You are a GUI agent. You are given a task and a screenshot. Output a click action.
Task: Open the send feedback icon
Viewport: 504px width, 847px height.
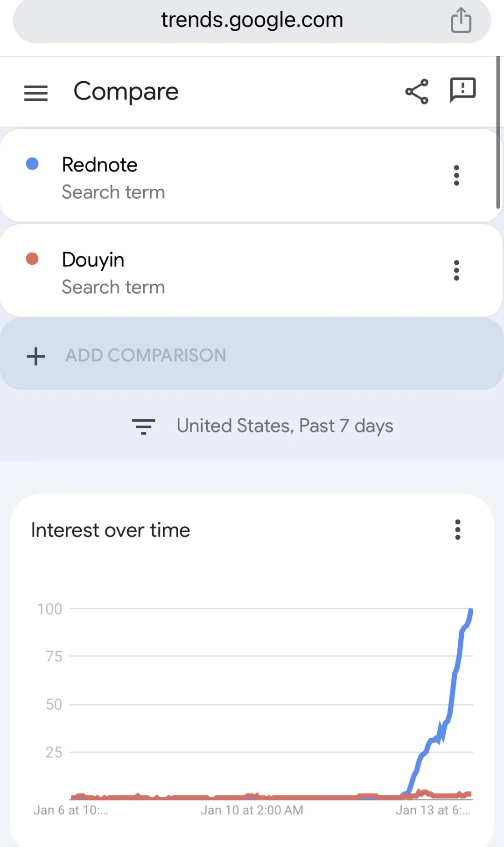pyautogui.click(x=462, y=90)
